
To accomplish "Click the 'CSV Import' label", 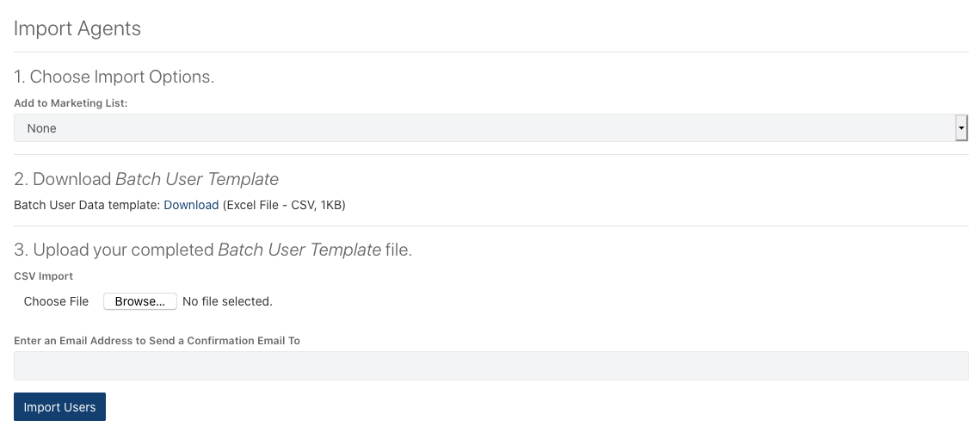I will pos(44,275).
